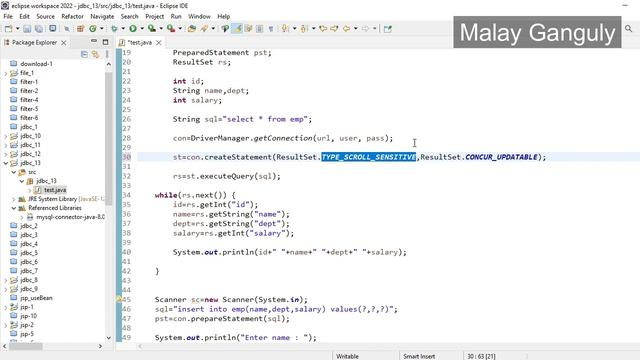Image resolution: width=640 pixels, height=360 pixels.
Task: Click 'Writable' in the status bar
Action: point(347,356)
